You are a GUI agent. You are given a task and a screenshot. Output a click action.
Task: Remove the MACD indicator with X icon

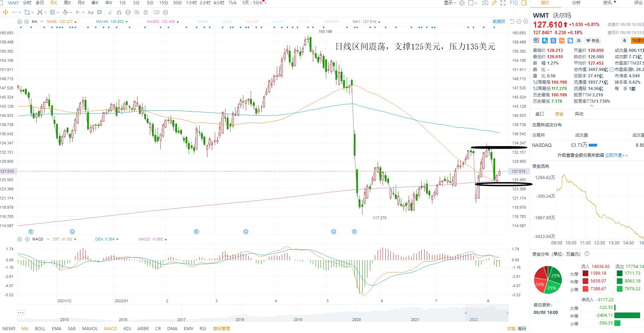[x=27, y=239]
